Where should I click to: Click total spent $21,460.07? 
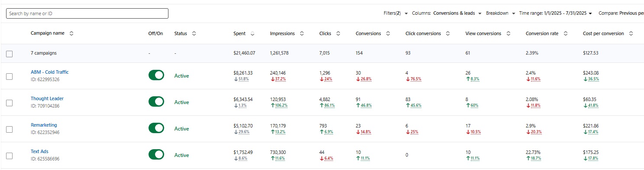click(244, 53)
